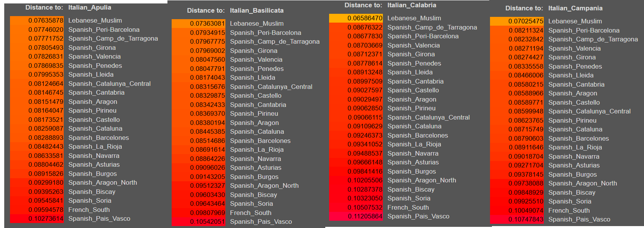Click Spanish_Biscay in the Italian_Calabria list

pos(411,190)
